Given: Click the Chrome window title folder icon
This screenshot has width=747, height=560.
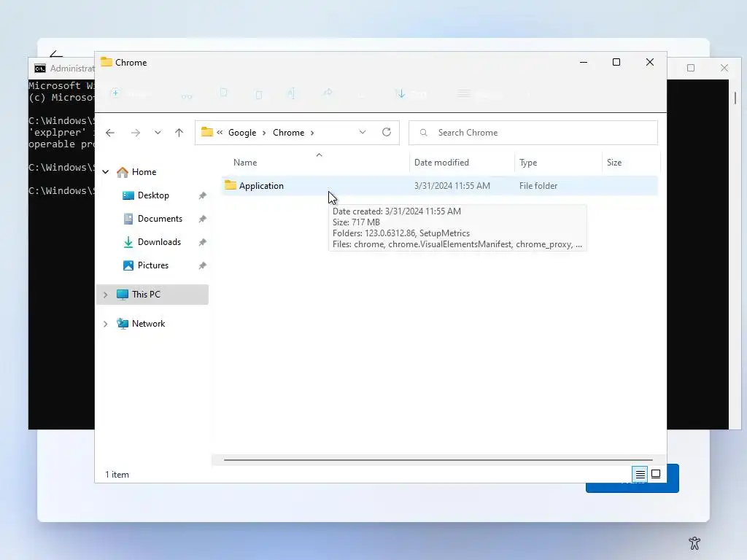Looking at the screenshot, I should 107,62.
